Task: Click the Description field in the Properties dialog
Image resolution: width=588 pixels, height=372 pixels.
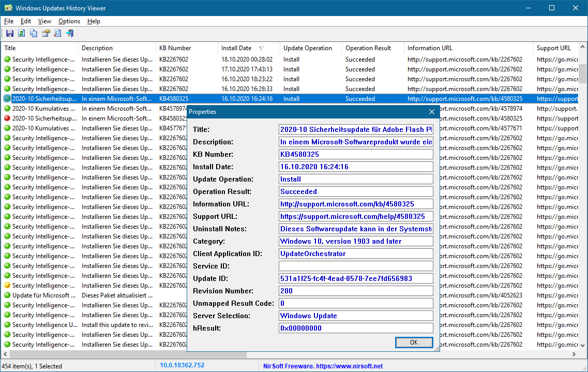Action: pyautogui.click(x=356, y=142)
